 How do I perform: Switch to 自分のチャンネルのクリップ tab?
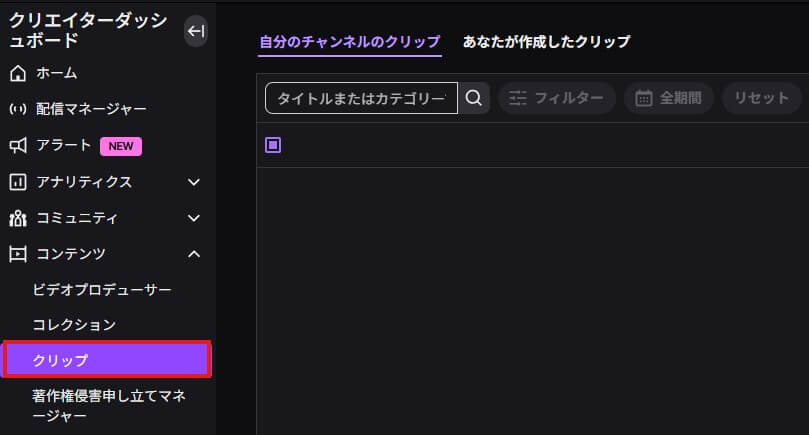coord(349,42)
